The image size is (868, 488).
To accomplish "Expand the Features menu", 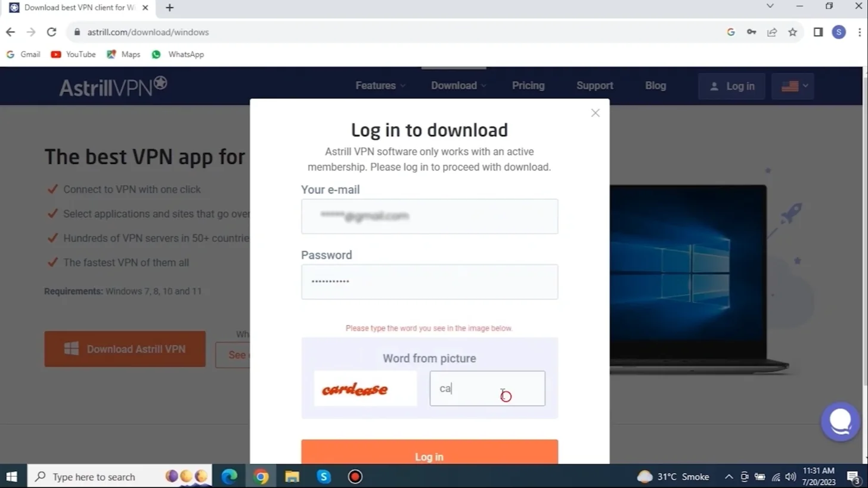I will [380, 86].
